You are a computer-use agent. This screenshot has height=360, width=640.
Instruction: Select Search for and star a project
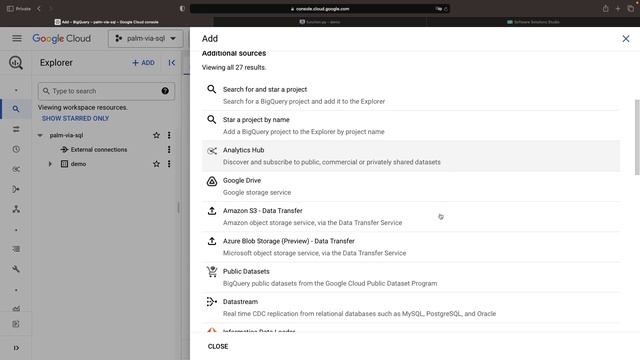(x=411, y=95)
